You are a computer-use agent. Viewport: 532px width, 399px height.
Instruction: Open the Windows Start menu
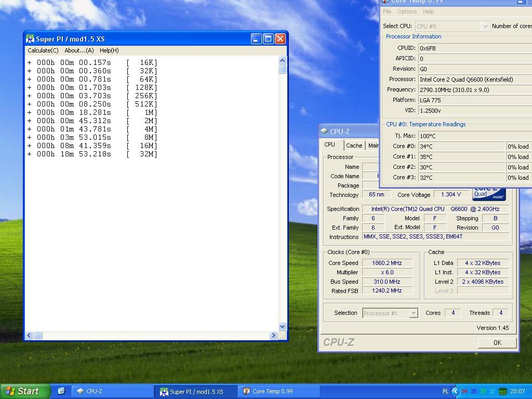25,391
